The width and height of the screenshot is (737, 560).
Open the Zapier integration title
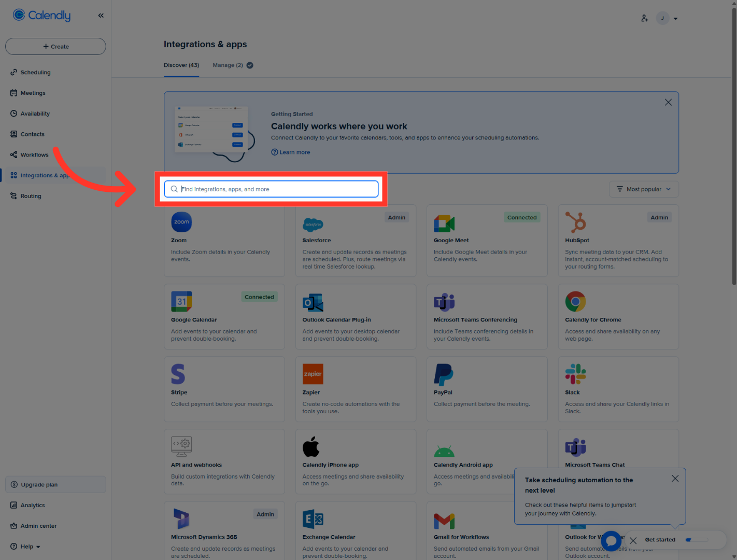(x=311, y=393)
